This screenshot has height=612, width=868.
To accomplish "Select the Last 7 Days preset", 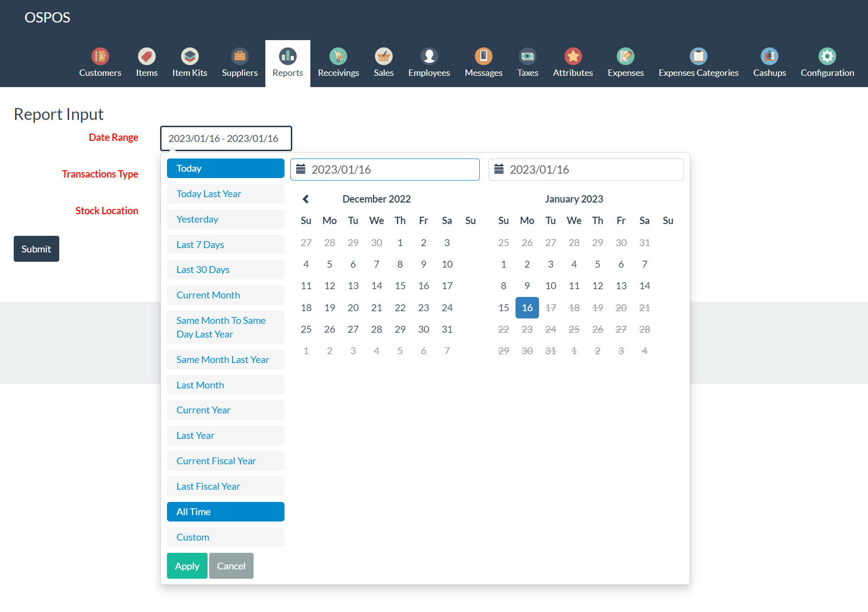I will tap(225, 244).
